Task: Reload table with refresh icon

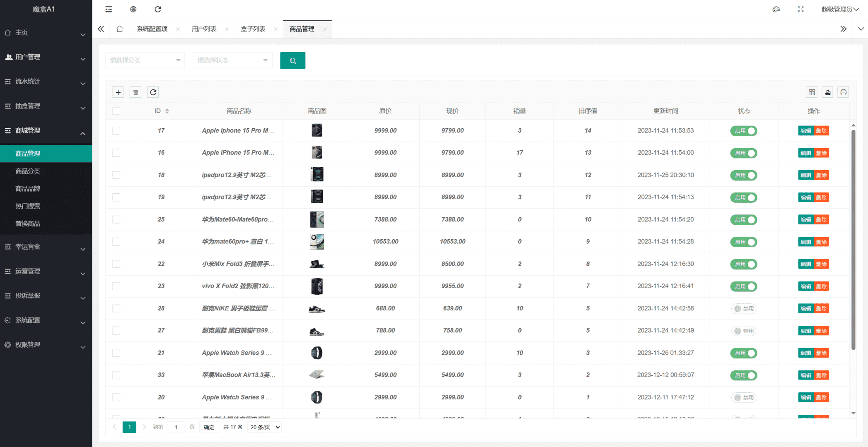Action: coord(153,92)
